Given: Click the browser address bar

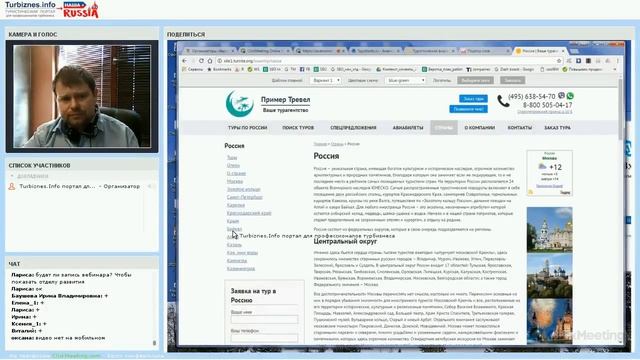Looking at the screenshot, I should 388,61.
